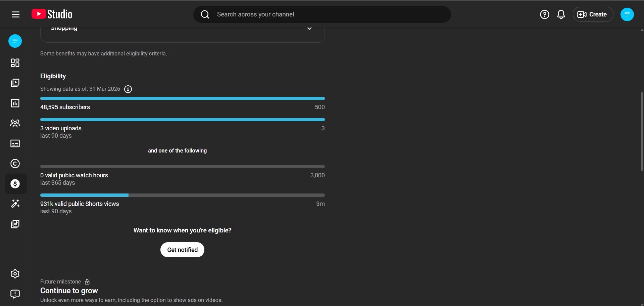The width and height of the screenshot is (644, 306).
Task: Expand the Shopping section chevron
Action: click(x=309, y=29)
